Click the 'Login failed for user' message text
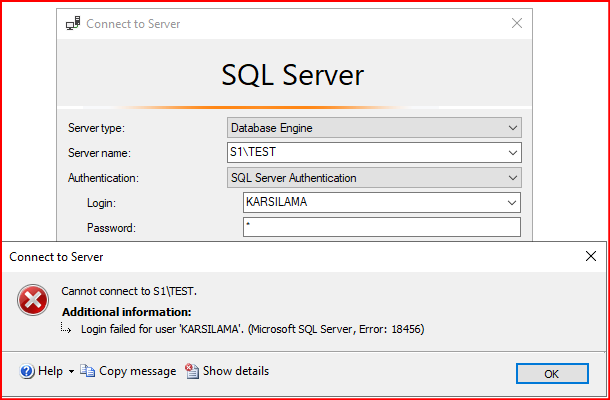The width and height of the screenshot is (610, 400). point(252,329)
